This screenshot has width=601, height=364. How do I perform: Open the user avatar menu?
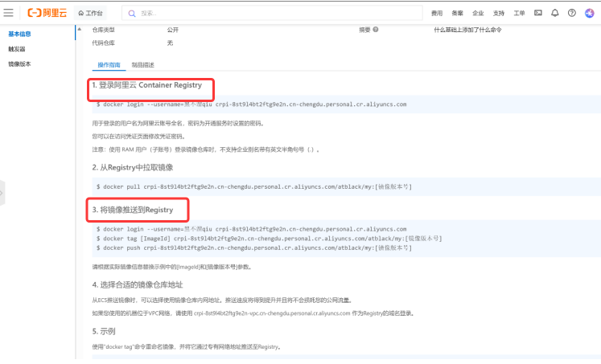pos(590,13)
